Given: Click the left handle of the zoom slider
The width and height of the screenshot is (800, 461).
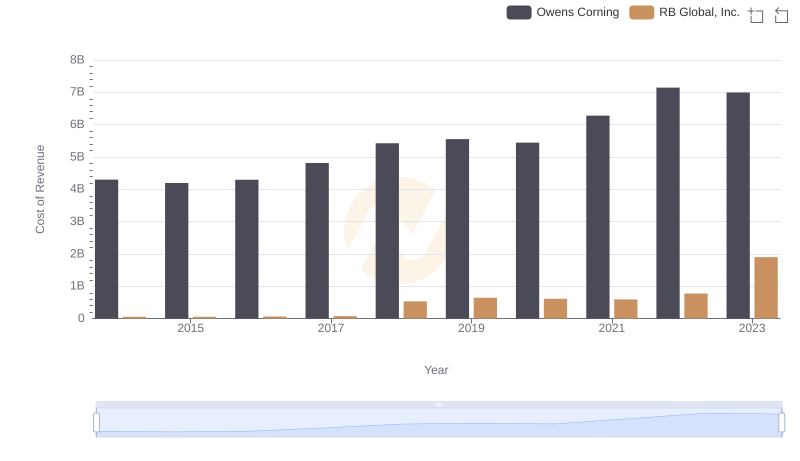Looking at the screenshot, I should pos(96,422).
